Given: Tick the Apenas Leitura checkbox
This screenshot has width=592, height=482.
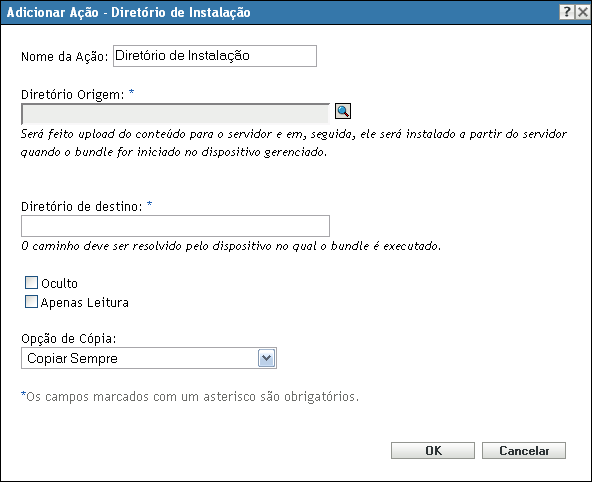Looking at the screenshot, I should [31, 302].
